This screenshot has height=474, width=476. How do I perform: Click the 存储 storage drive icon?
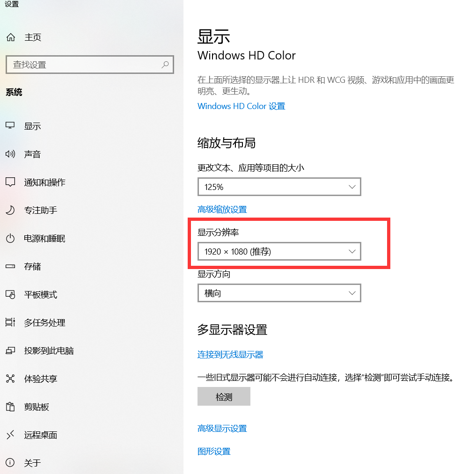(x=10, y=266)
